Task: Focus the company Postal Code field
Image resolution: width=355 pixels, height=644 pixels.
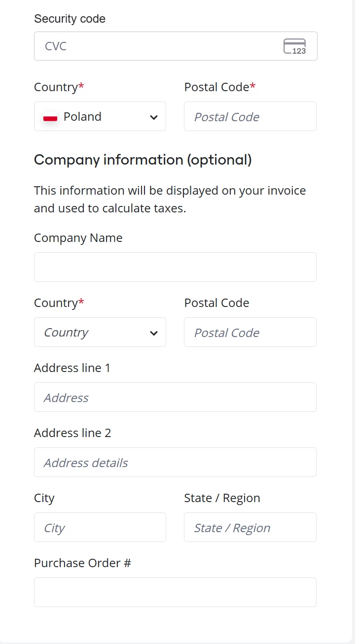Action: pos(250,332)
